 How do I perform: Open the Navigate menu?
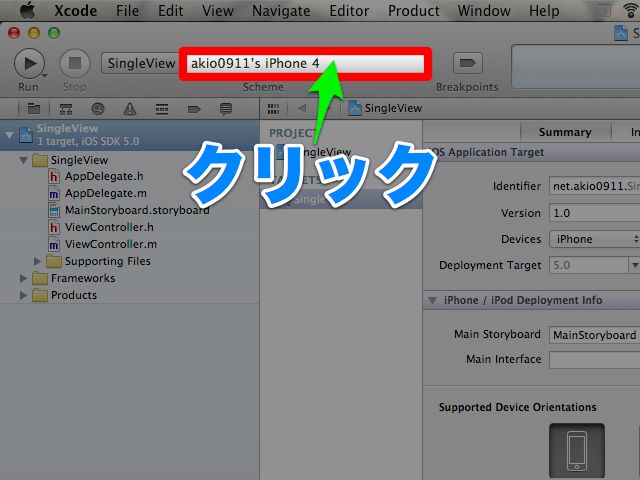pos(281,11)
